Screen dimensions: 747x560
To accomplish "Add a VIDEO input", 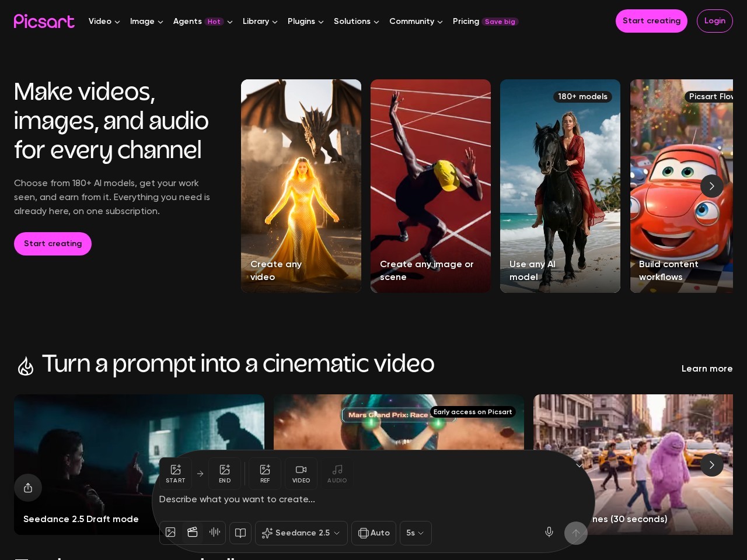I will [x=301, y=474].
